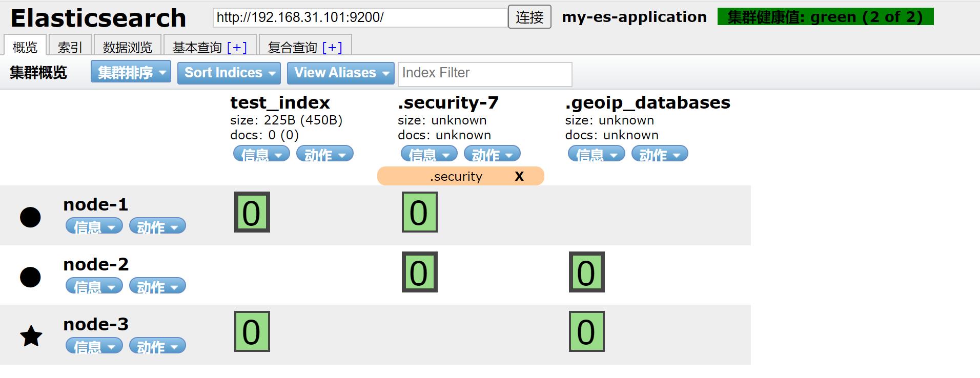Open node-2 动作 dropdown
The width and height of the screenshot is (980, 378).
[x=157, y=286]
